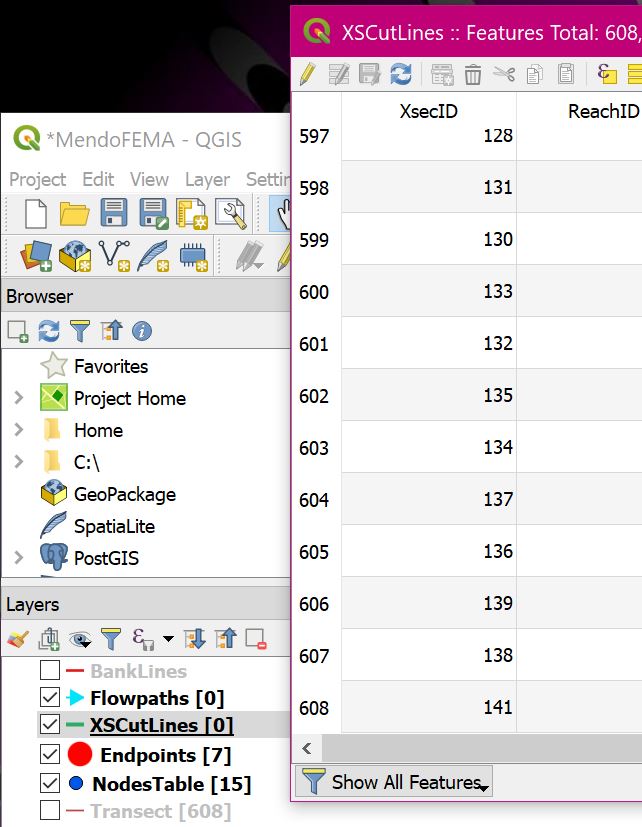The height and width of the screenshot is (827, 642).
Task: Filter legend by map content icon
Action: (x=111, y=639)
